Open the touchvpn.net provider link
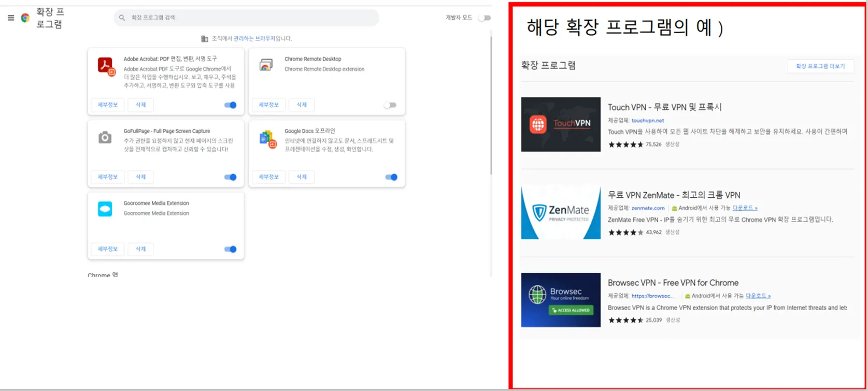 click(647, 120)
